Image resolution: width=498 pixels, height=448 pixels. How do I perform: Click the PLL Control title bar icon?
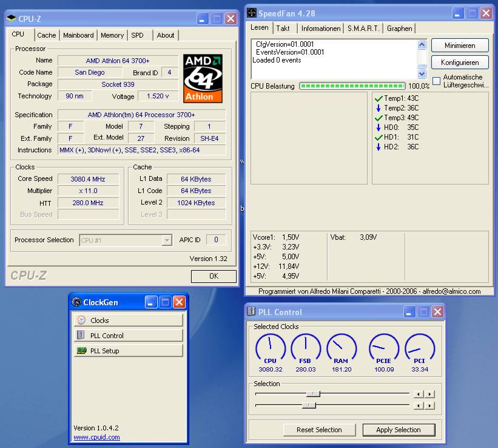251,311
